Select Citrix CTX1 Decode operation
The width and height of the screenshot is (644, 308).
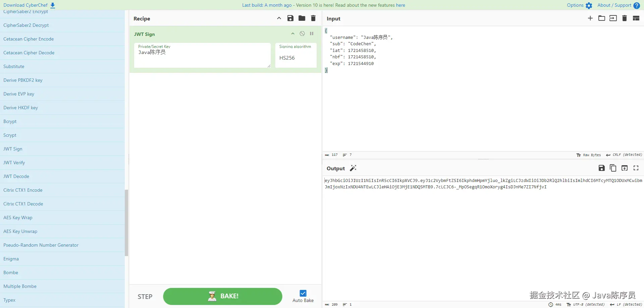click(62, 204)
